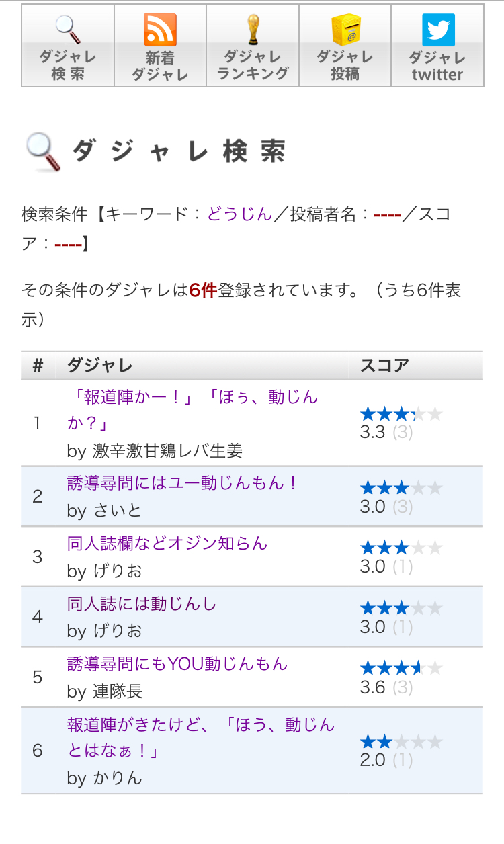
Task: Click the 新着ダジャレ RSS icon
Action: [x=160, y=30]
